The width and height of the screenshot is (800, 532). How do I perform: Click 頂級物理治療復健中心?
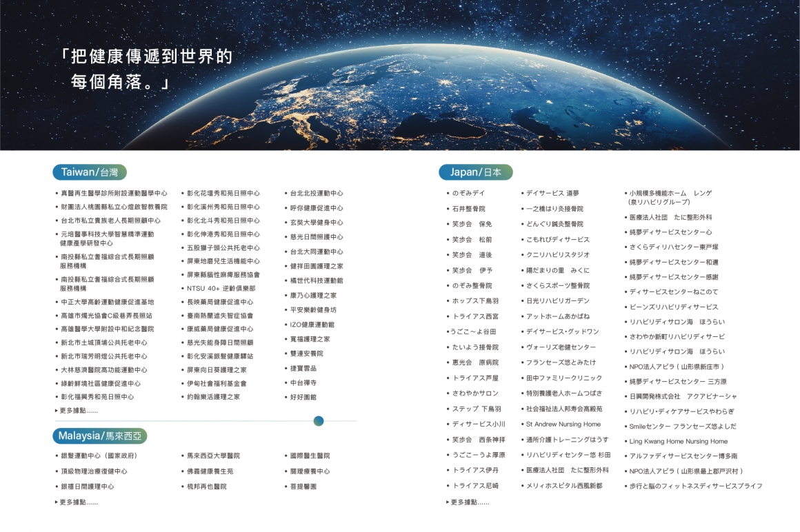94,471
